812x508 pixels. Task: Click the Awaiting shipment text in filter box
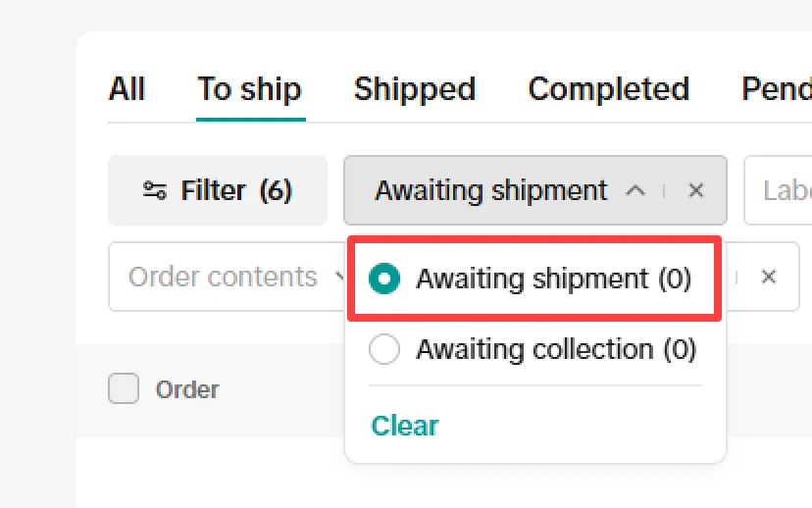(490, 190)
